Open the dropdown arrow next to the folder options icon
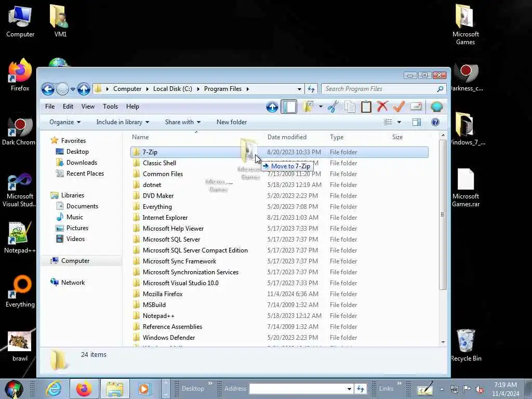This screenshot has width=532, height=399. pyautogui.click(x=321, y=107)
